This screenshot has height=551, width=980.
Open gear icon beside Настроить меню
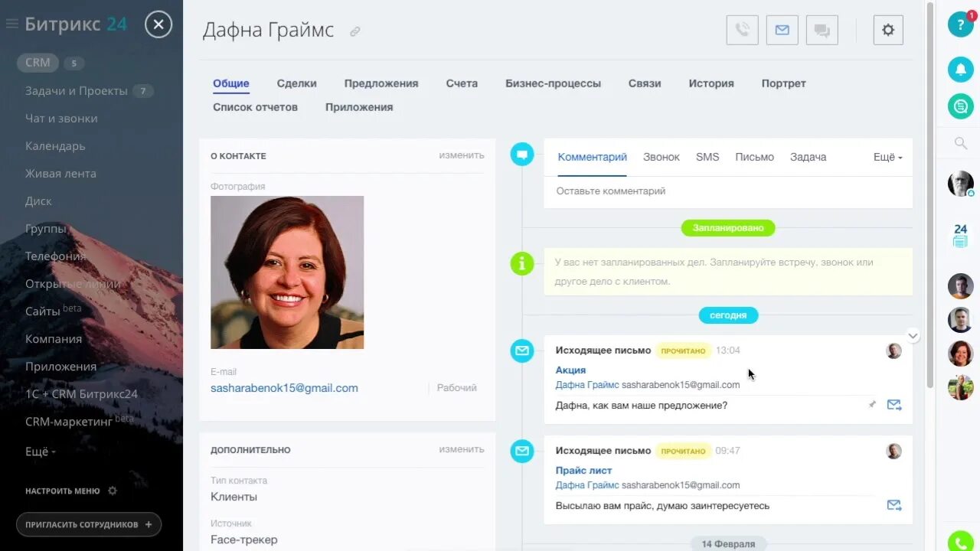113,491
